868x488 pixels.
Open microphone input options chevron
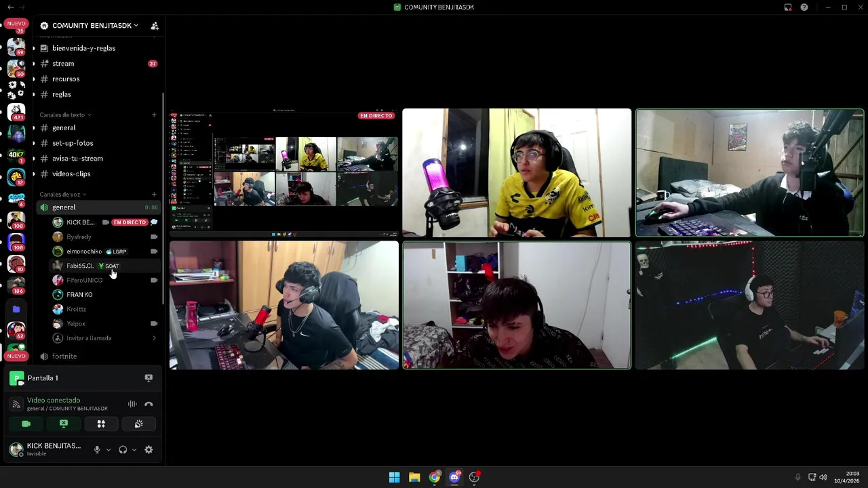click(108, 450)
